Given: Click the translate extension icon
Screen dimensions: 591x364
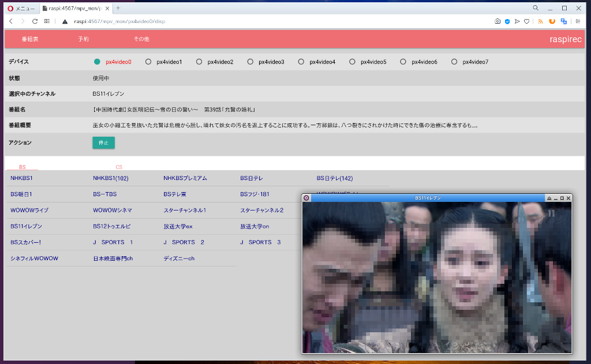Looking at the screenshot, I should (563, 21).
